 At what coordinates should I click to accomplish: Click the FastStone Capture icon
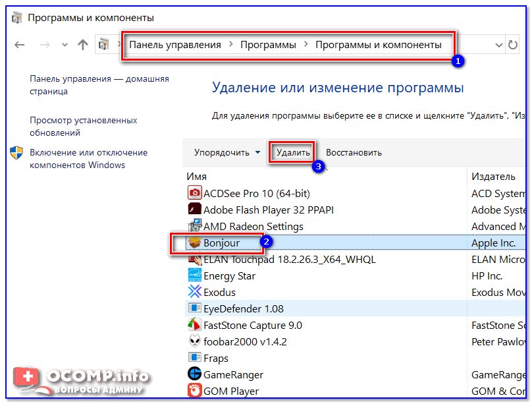[x=195, y=324]
